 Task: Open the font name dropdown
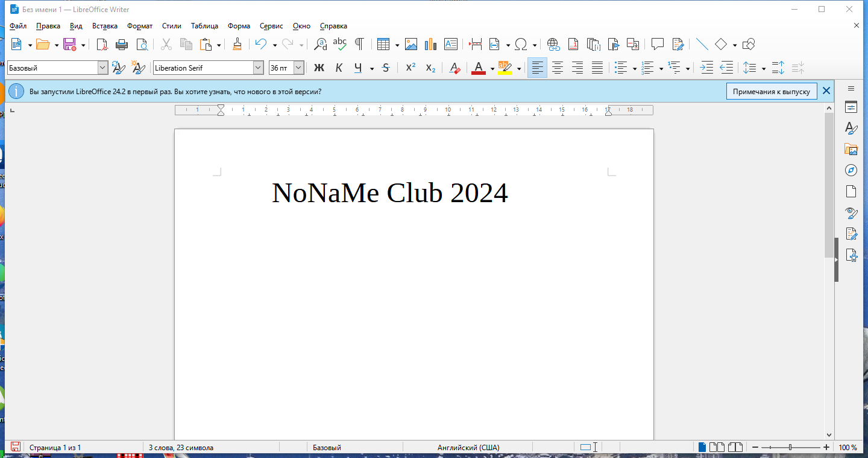258,68
